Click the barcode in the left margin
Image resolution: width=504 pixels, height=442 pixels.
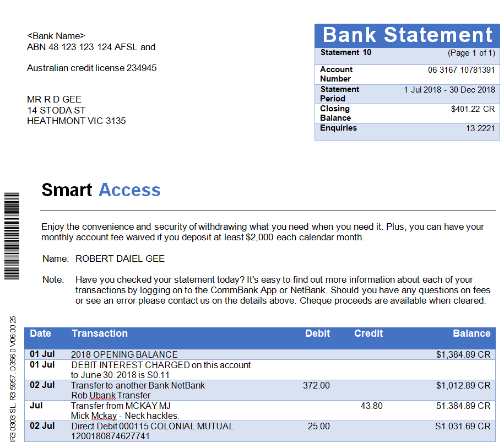12,236
